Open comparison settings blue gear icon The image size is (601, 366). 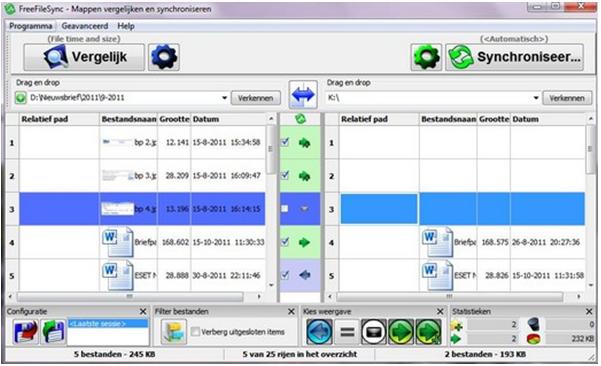point(164,57)
